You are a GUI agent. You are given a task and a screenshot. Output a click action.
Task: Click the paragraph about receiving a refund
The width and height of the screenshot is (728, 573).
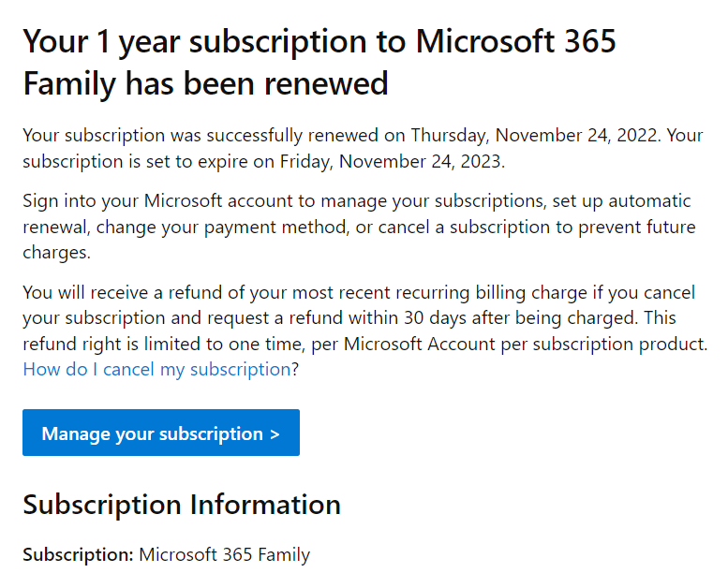pyautogui.click(x=364, y=331)
